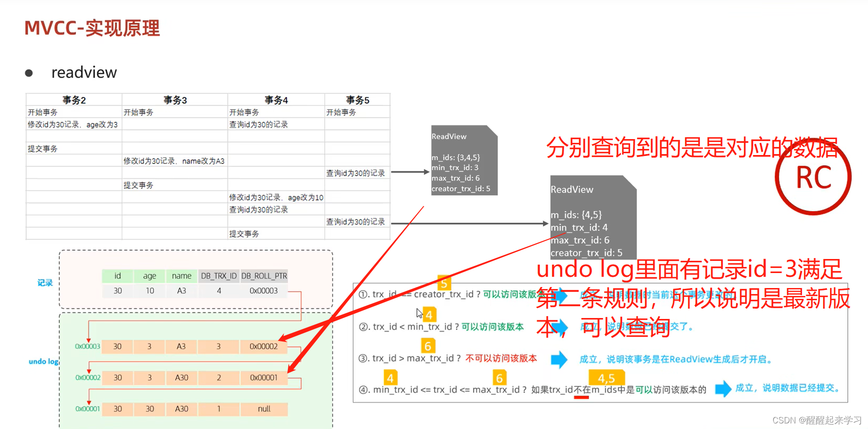Click the "0x00002" address label of the undo log row

(x=88, y=377)
